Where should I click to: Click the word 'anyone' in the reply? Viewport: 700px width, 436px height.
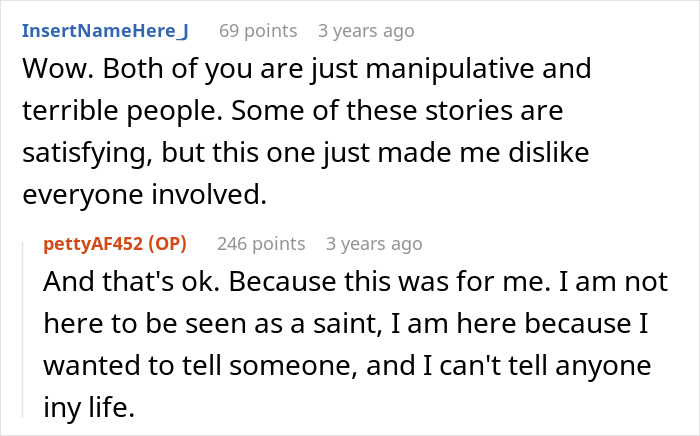click(603, 366)
